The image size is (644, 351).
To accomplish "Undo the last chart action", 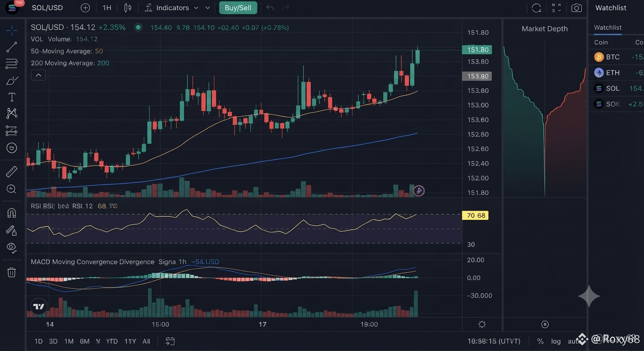I will pyautogui.click(x=270, y=8).
